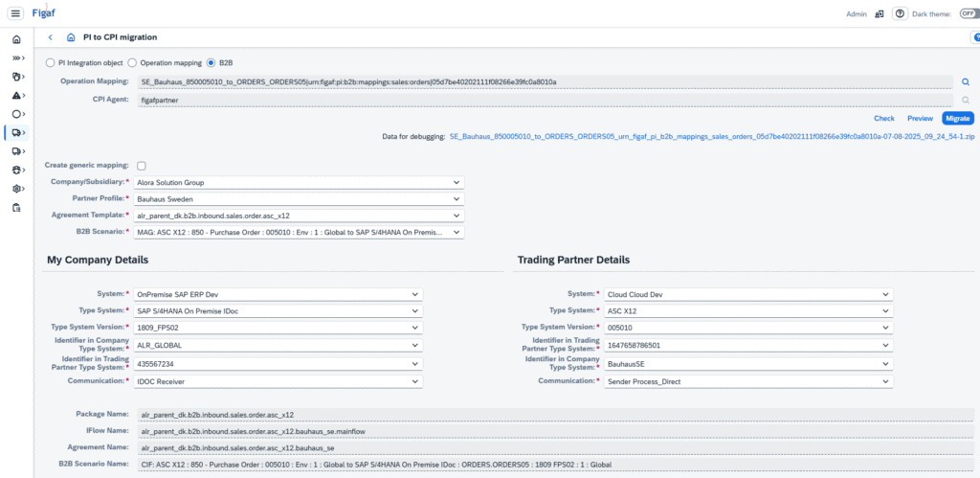Open the B2B Scenario dropdown
The image size is (980, 478).
(x=300, y=232)
